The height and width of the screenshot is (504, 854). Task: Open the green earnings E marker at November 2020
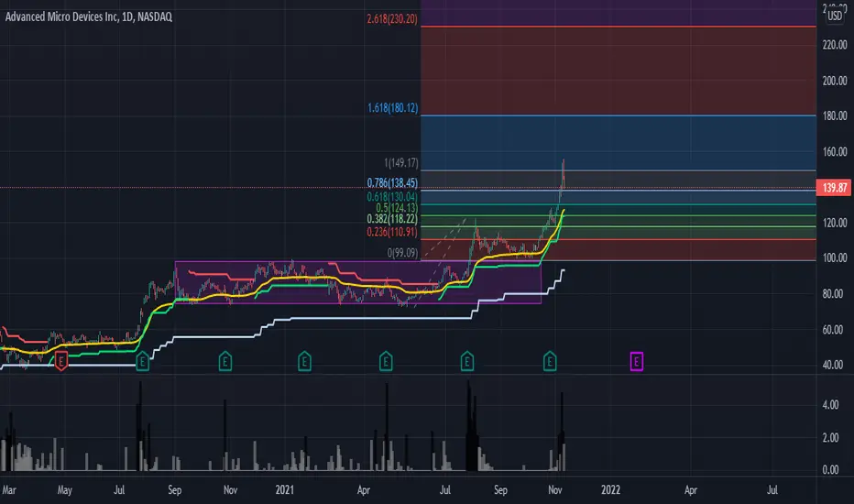pyautogui.click(x=224, y=361)
